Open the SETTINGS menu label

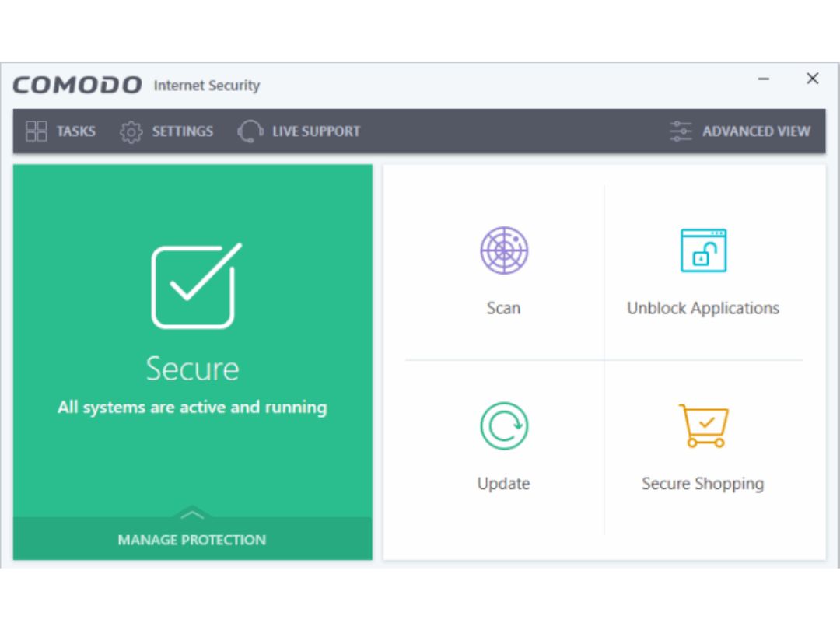point(182,131)
